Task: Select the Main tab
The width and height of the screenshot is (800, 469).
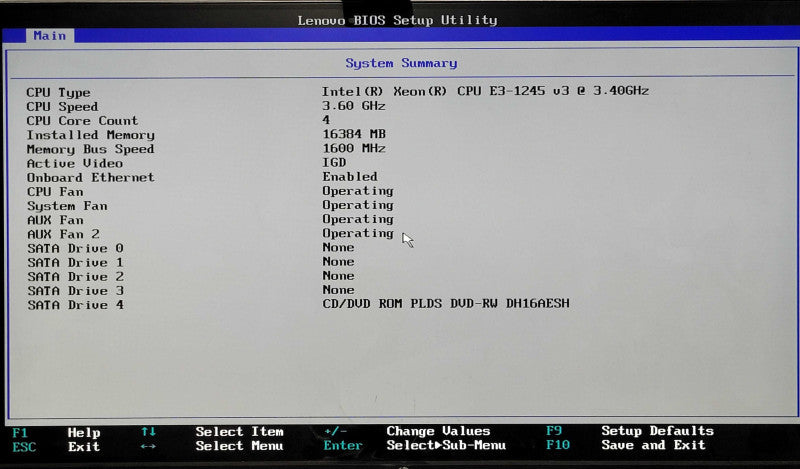Action: 49,36
